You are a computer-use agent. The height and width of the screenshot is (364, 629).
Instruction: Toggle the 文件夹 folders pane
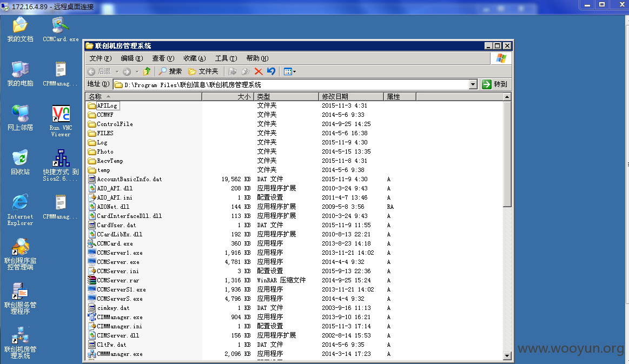coord(203,71)
